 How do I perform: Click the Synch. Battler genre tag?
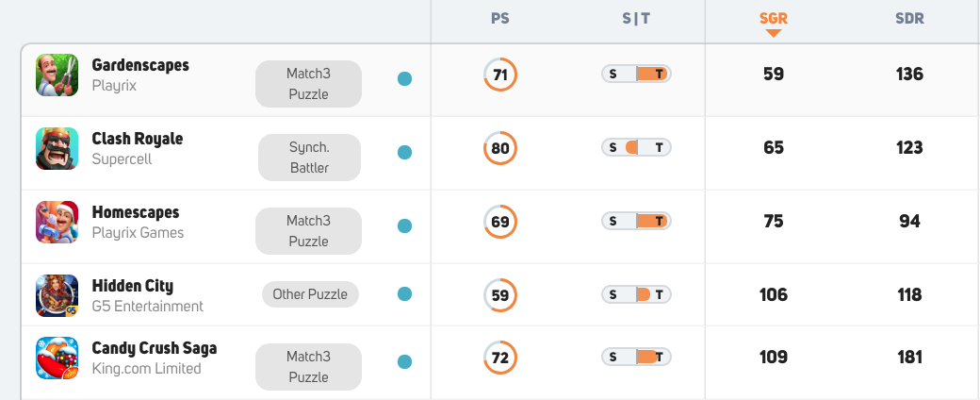pos(309,158)
